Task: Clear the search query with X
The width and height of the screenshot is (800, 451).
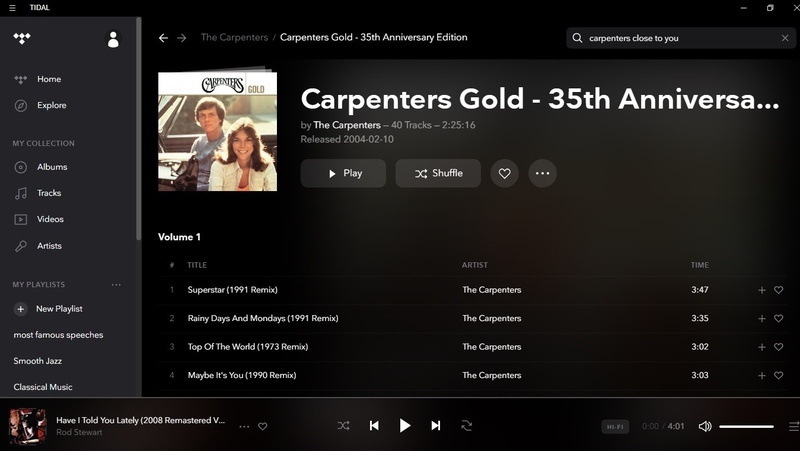Action: pos(785,38)
